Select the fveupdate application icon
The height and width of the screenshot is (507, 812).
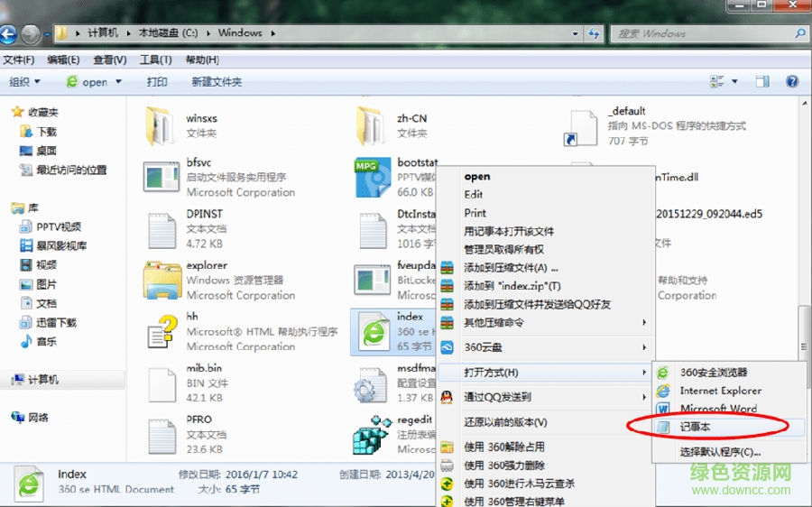tap(373, 281)
